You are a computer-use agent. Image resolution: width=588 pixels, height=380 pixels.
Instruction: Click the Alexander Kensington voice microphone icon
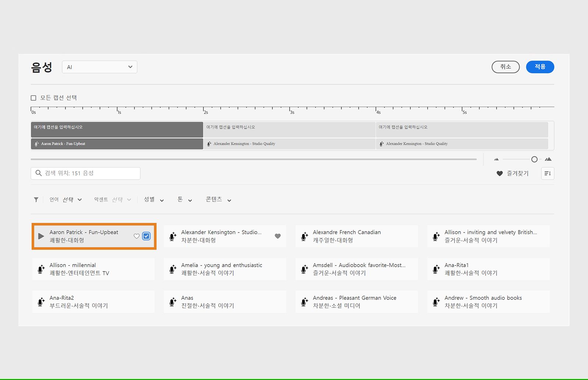pyautogui.click(x=173, y=236)
